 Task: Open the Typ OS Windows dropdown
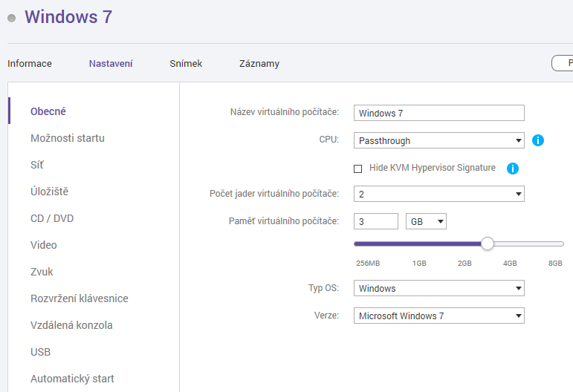[438, 288]
